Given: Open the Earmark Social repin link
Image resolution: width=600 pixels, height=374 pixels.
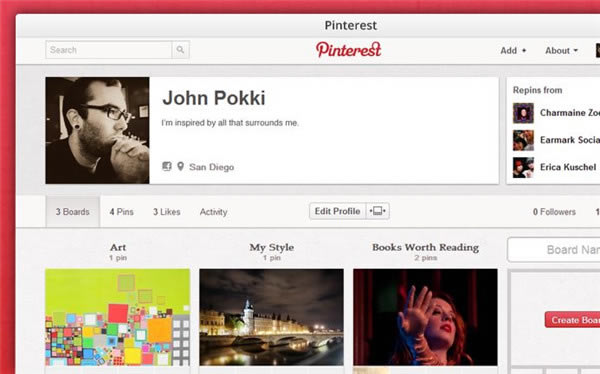Looking at the screenshot, I should click(570, 140).
